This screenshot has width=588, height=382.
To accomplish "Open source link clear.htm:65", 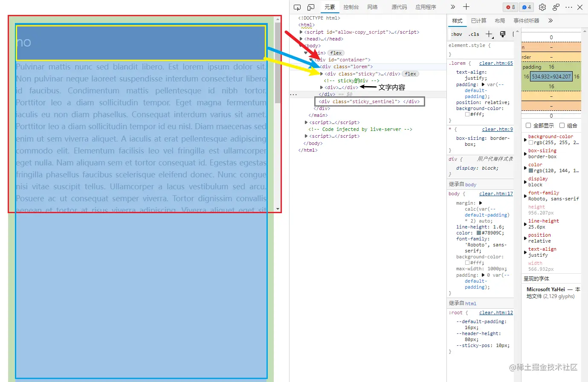I will 496,63.
